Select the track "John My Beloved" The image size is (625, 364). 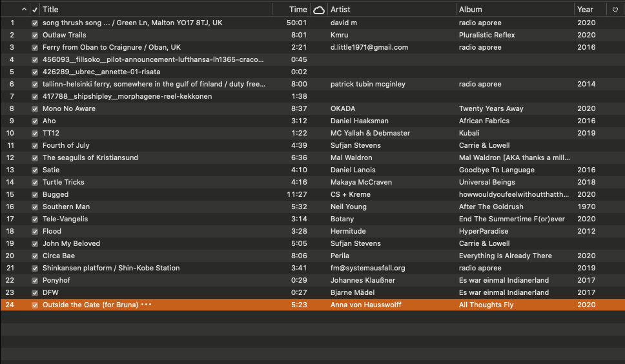[x=72, y=244]
